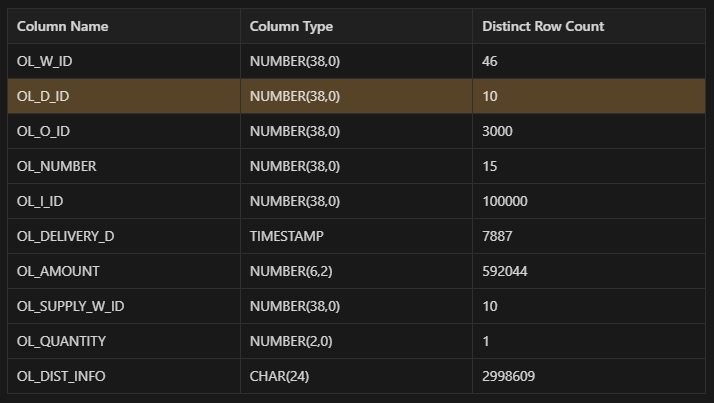Select the OL_QUANTITY cell
The width and height of the screenshot is (714, 403).
124,341
